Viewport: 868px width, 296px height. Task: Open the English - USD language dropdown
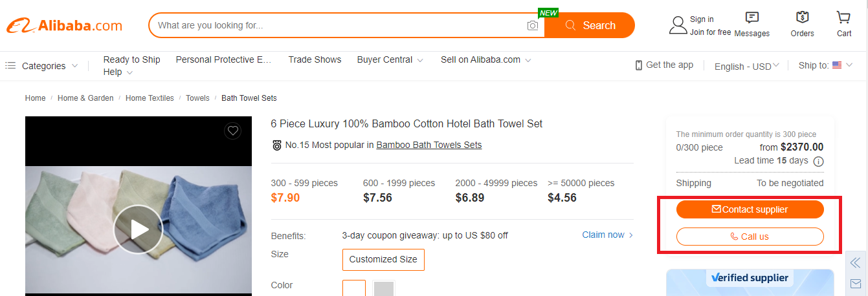coord(746,66)
